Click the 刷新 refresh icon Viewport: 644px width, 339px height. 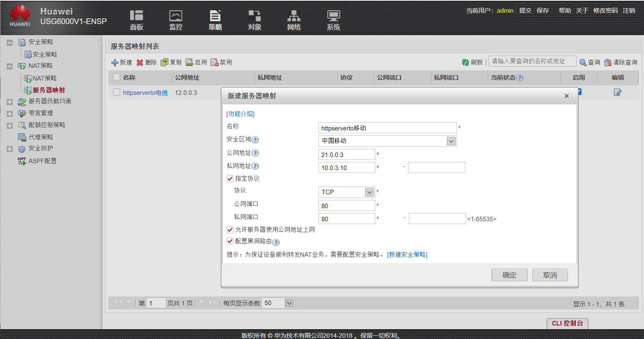[465, 63]
